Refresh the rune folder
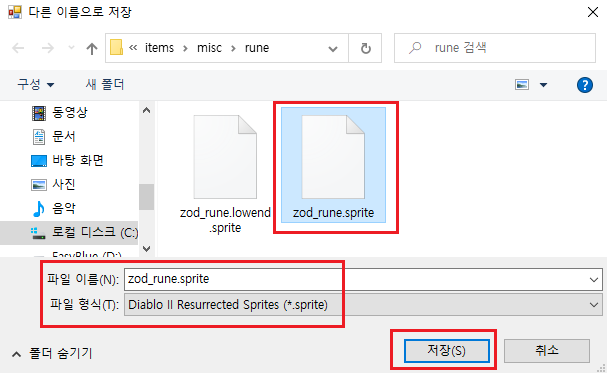Viewport: 607px width, 373px height. (x=365, y=48)
